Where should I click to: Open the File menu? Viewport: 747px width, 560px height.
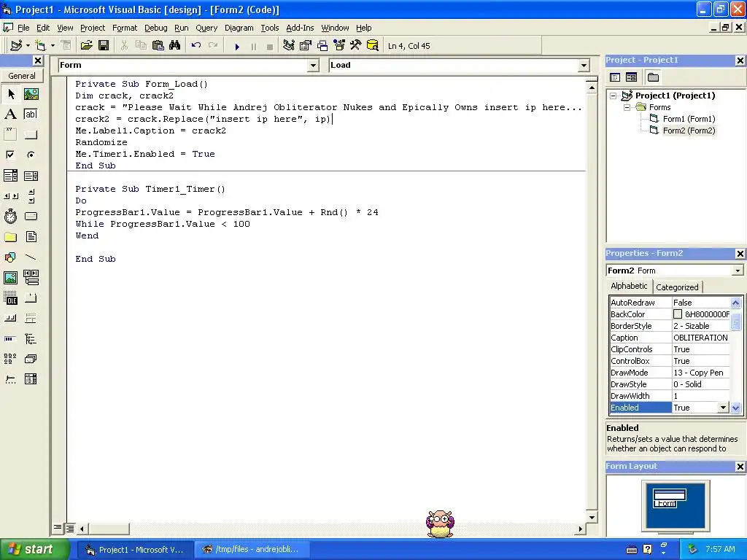[x=23, y=28]
